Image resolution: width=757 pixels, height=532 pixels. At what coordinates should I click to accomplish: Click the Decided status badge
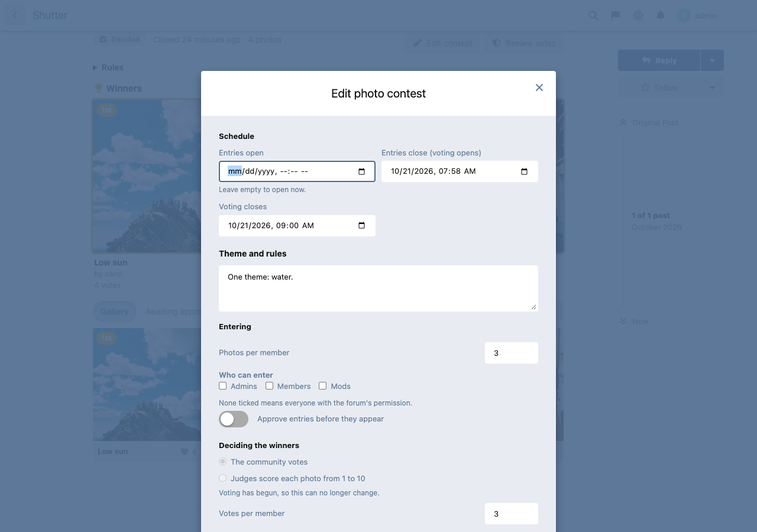[x=120, y=40]
